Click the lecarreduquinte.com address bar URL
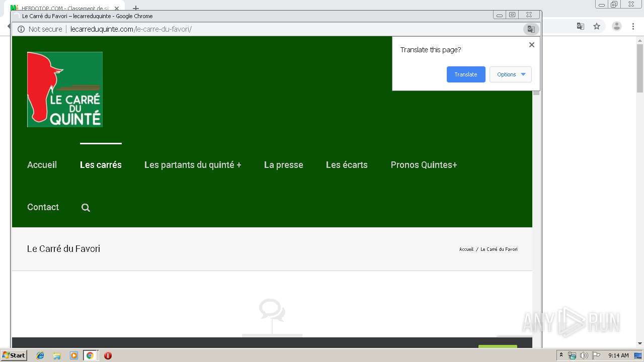This screenshot has width=644, height=362. 131,29
